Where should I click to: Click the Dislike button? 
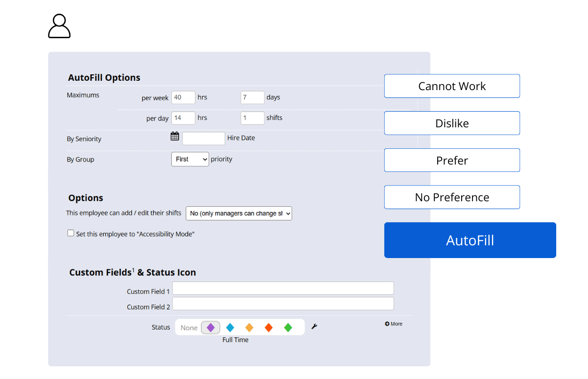(451, 123)
